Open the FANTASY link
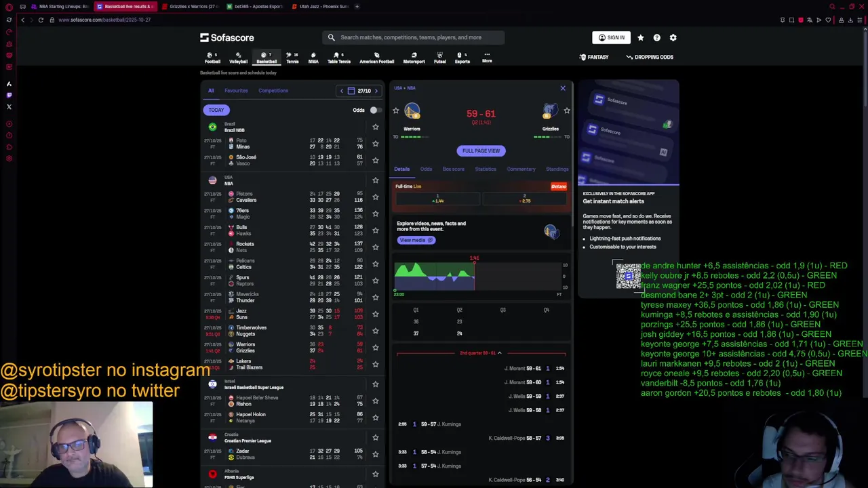The width and height of the screenshot is (868, 488). 594,57
